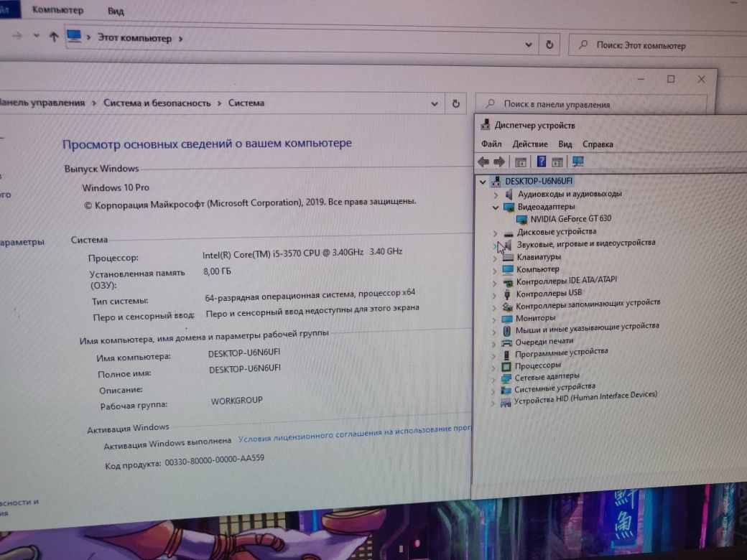Click the DESKTOP-U6N6UFI computer name value
The width and height of the screenshot is (747, 560).
coord(244,353)
